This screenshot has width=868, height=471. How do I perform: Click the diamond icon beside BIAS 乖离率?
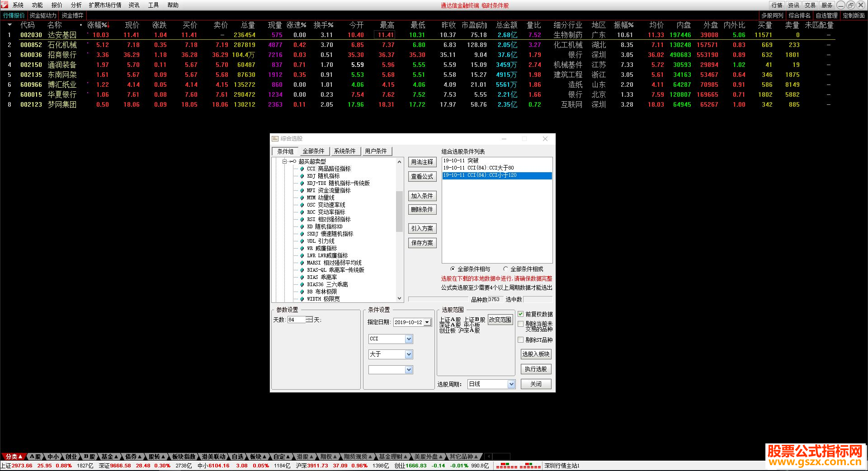point(302,278)
